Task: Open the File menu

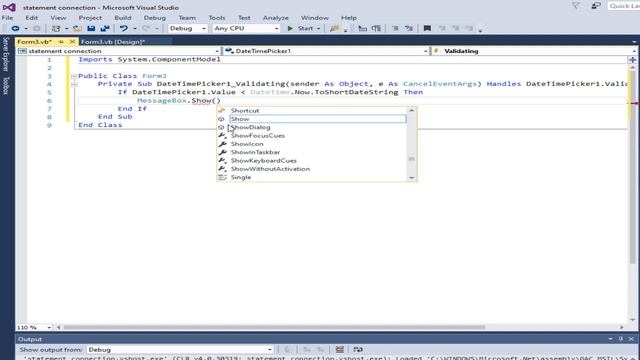Action: point(7,18)
